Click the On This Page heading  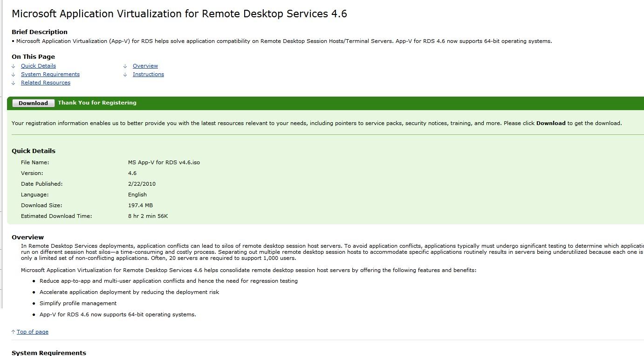click(x=33, y=56)
